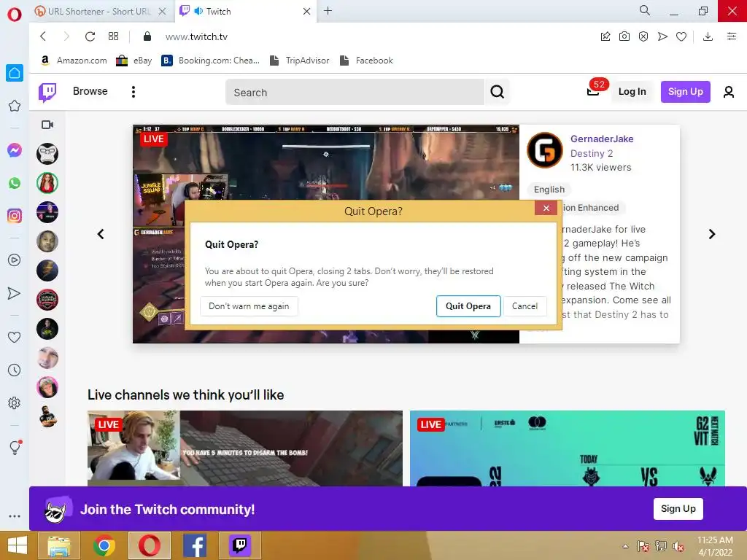Viewport: 747px width, 560px height.
Task: Click Cancel in the Quit Opera dialog
Action: (x=525, y=306)
